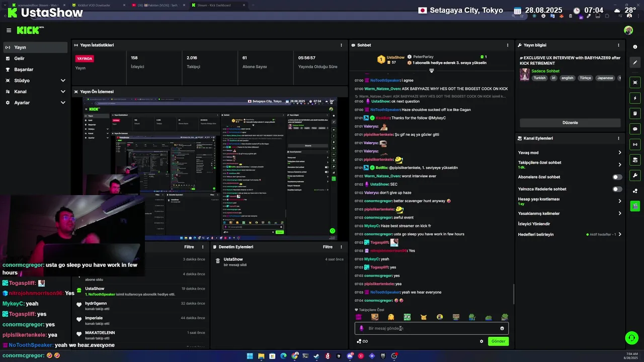Click the trash icon in Denetim Eylemleri

[x=218, y=261]
